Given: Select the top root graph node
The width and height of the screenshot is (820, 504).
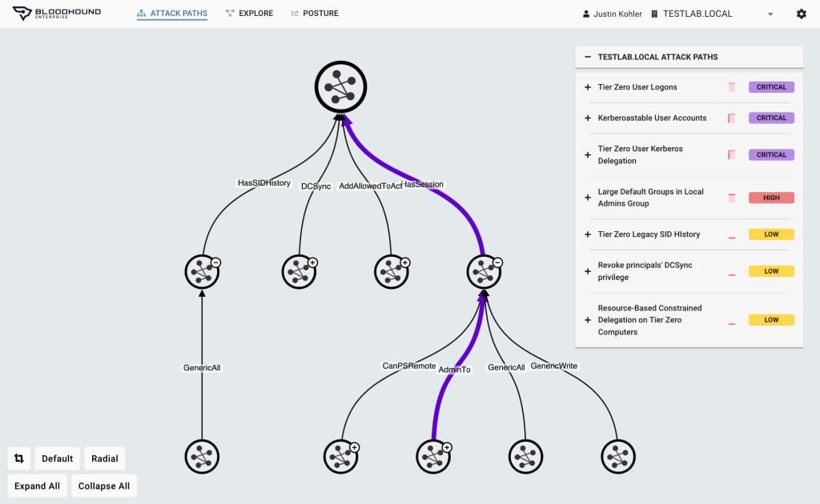Looking at the screenshot, I should [340, 86].
